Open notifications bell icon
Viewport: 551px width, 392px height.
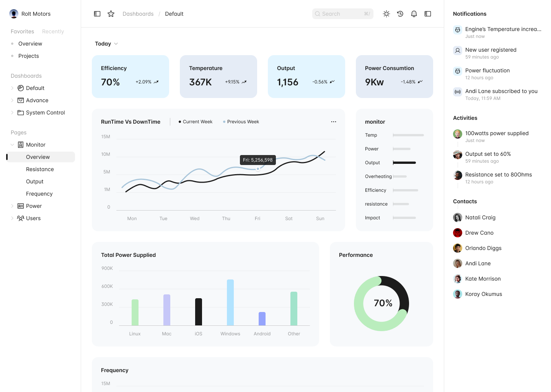pyautogui.click(x=414, y=14)
